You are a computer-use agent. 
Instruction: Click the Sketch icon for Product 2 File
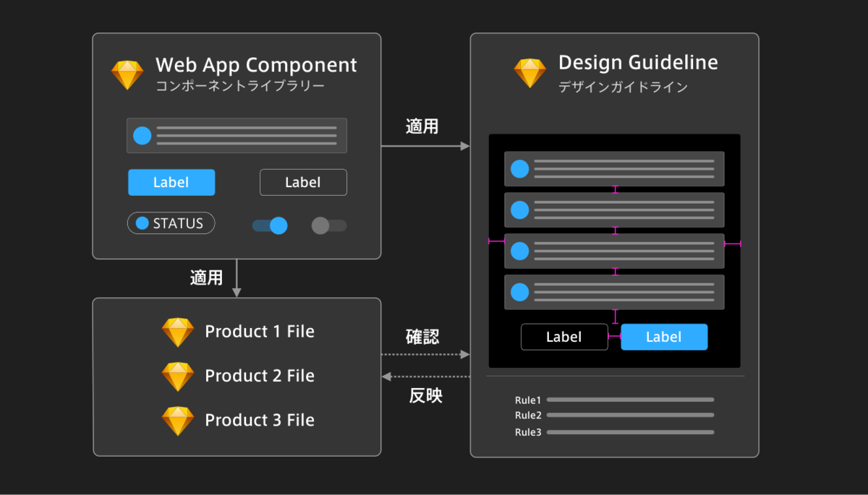pos(178,376)
